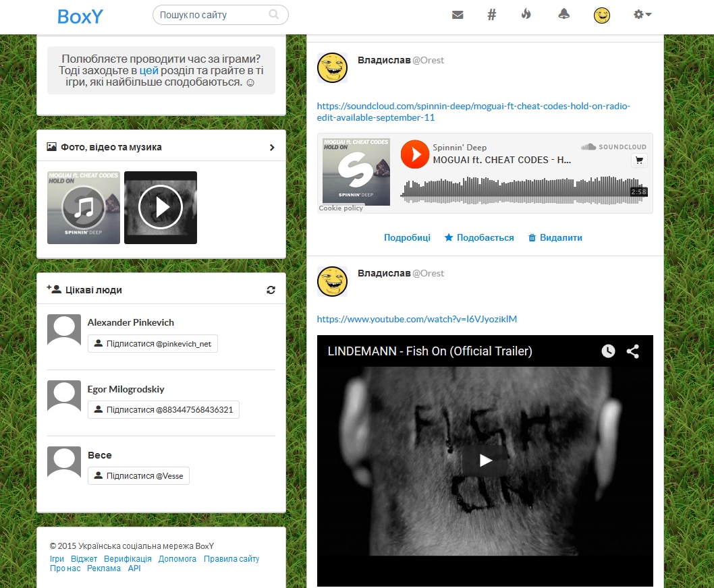Open the notifications bell icon

click(564, 15)
